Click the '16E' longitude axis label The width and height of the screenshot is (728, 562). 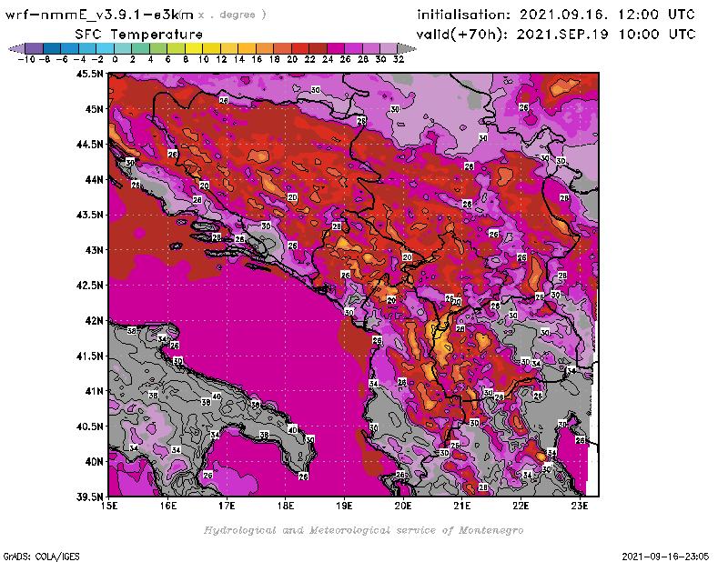168,506
